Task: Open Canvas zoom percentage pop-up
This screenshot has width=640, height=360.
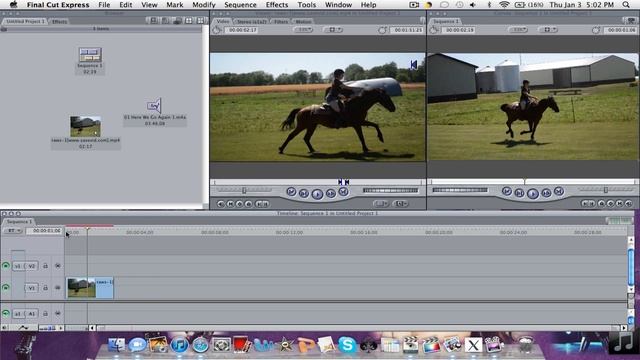Action: [x=518, y=30]
